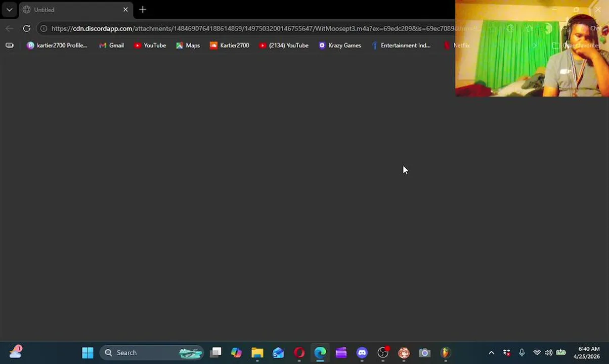Open the Krazy Games bookmark
This screenshot has height=364, width=609.
point(340,45)
